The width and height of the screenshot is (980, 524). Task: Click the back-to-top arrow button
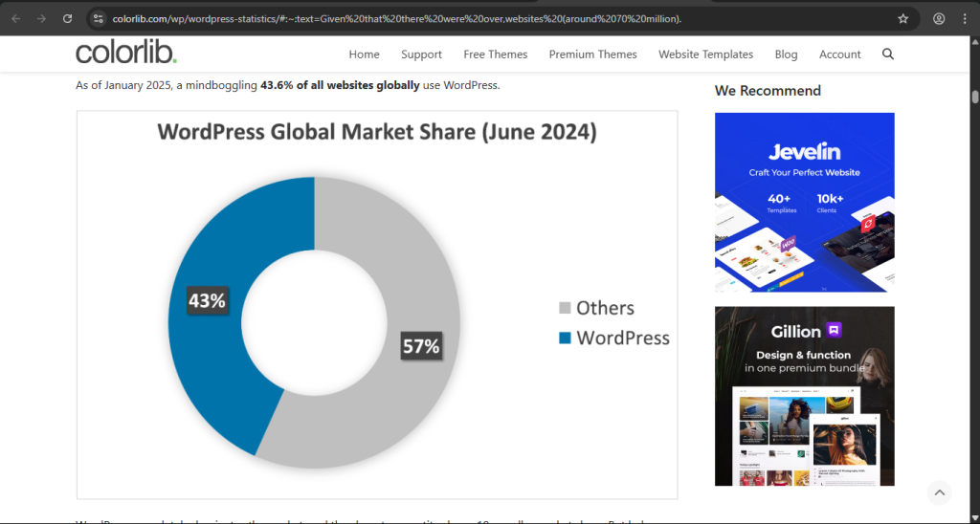point(940,492)
